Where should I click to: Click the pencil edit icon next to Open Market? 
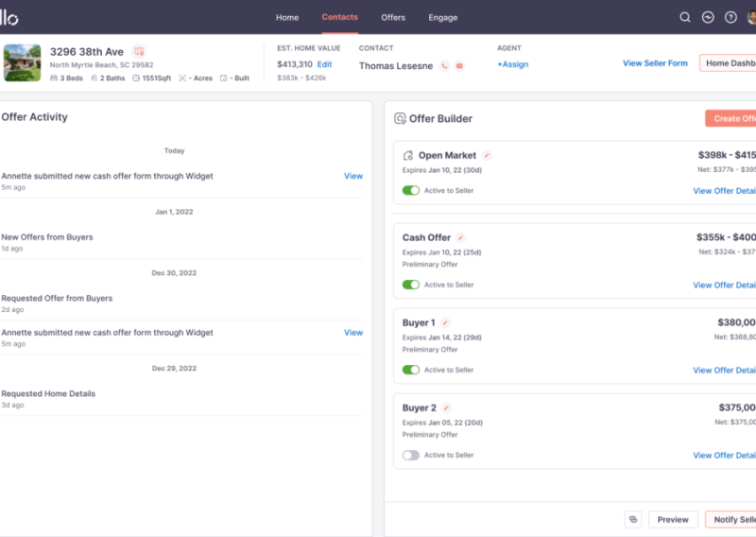[487, 155]
